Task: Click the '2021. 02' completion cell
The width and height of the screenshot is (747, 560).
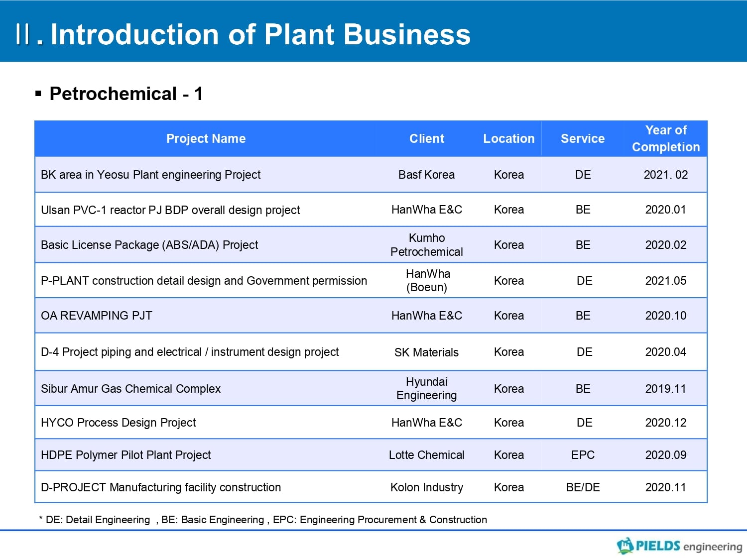Action: point(666,175)
